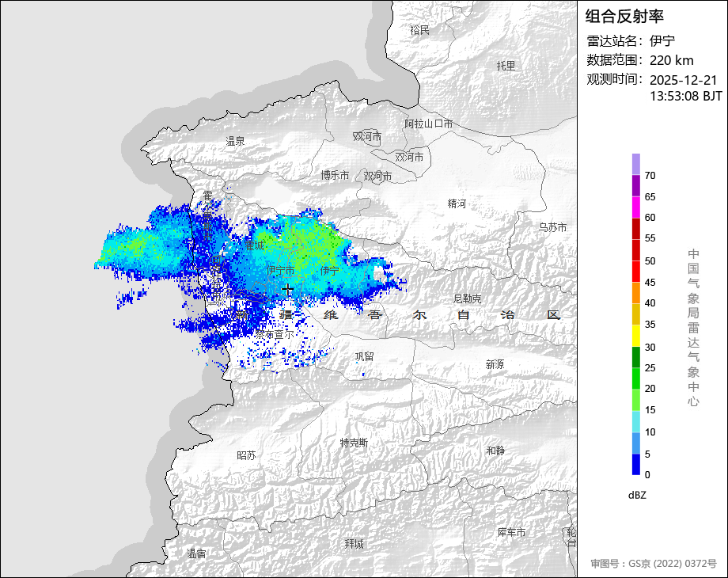Click the 托里 map label
Image resolution: width=728 pixels, height=578 pixels.
(506, 66)
